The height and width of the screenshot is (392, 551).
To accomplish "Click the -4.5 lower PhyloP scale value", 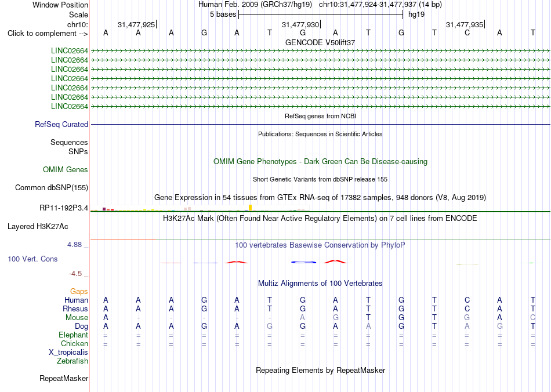I will 75,273.
